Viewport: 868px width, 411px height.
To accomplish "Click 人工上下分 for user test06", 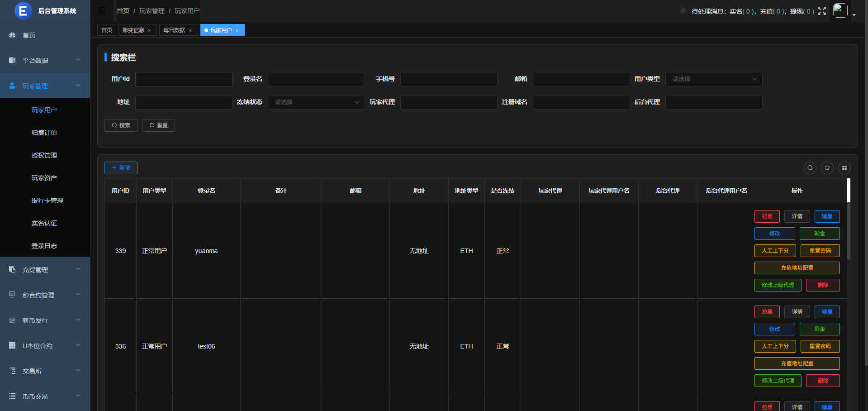I will pos(775,346).
